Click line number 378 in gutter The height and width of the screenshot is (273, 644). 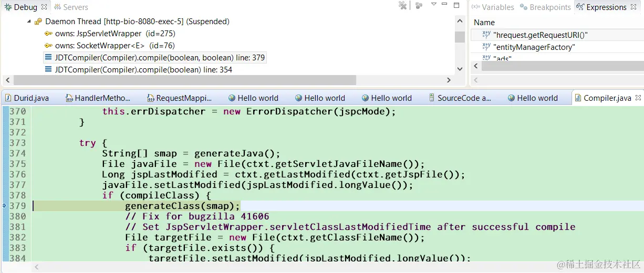17,195
